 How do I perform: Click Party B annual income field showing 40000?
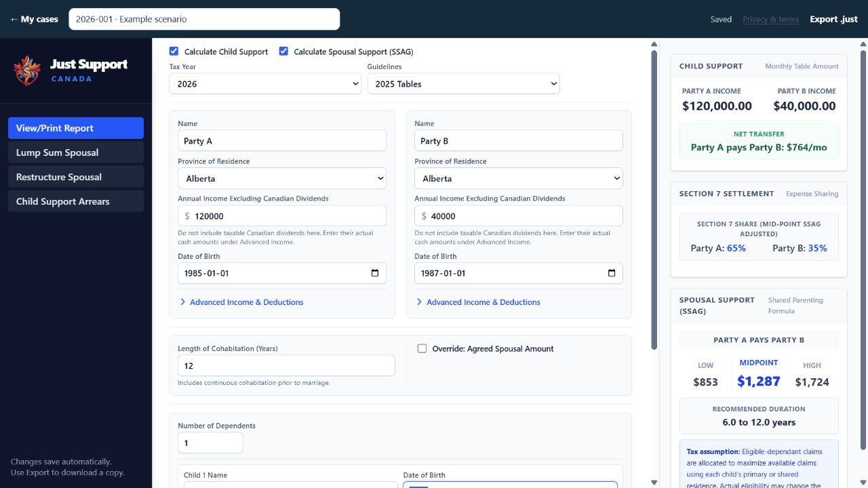pos(519,216)
